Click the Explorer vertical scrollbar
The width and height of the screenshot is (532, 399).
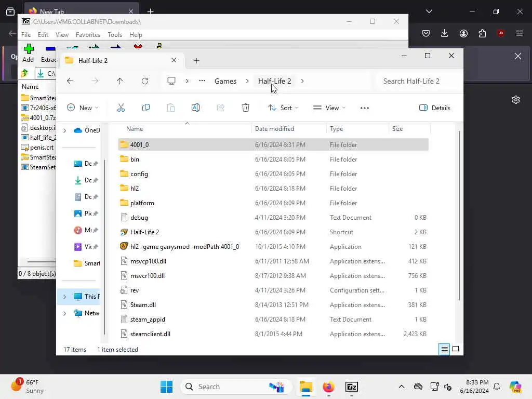coord(459,215)
